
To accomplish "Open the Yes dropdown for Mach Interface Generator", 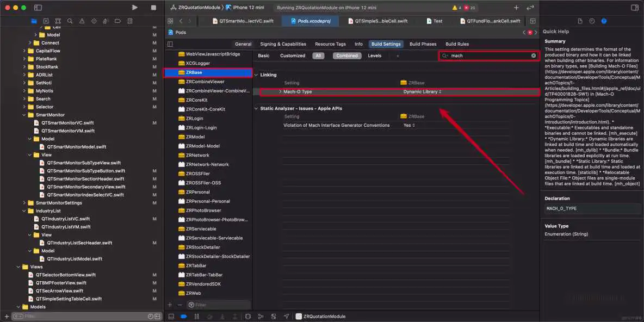I will pyautogui.click(x=409, y=125).
